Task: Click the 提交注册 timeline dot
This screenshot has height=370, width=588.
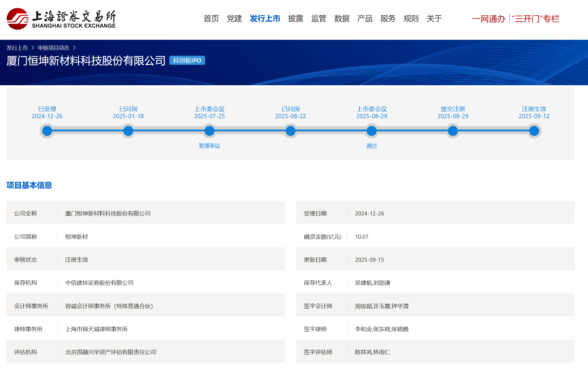Action: pyautogui.click(x=453, y=131)
